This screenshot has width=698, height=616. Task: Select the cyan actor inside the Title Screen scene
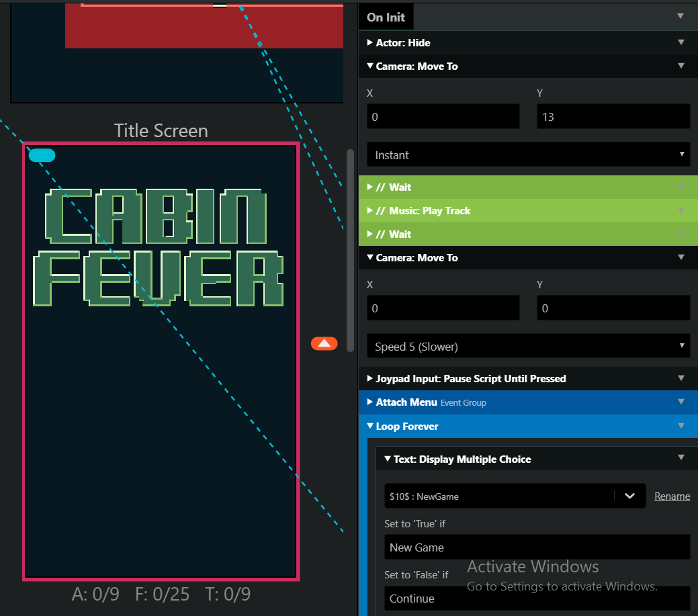(42, 155)
